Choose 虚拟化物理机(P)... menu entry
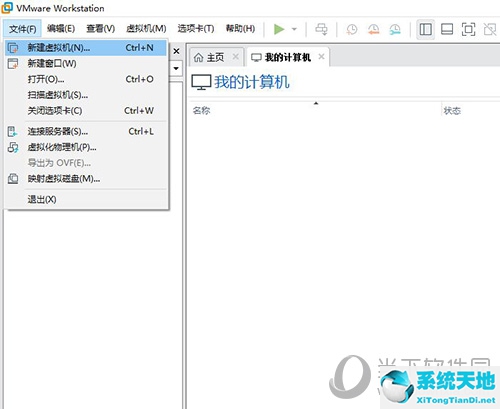 86,147
